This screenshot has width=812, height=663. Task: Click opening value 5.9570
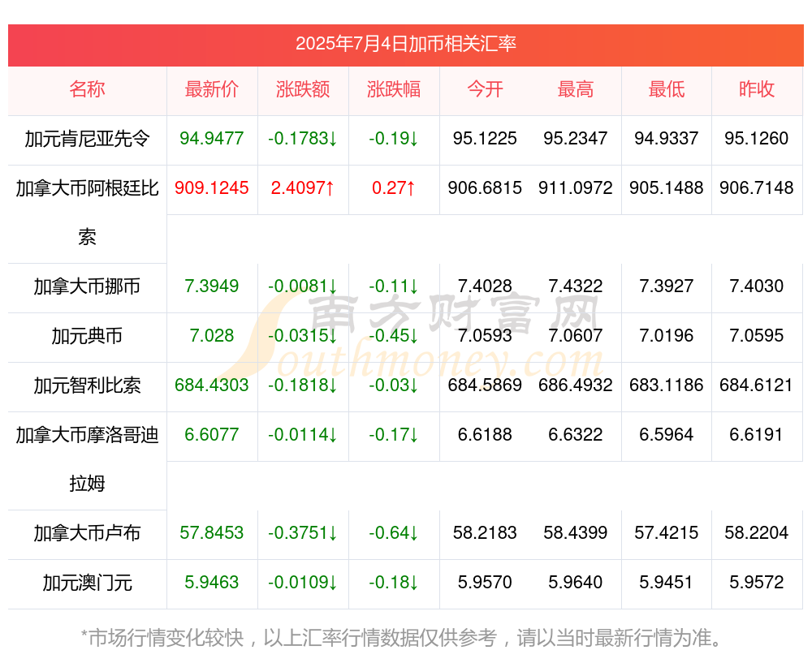point(485,583)
